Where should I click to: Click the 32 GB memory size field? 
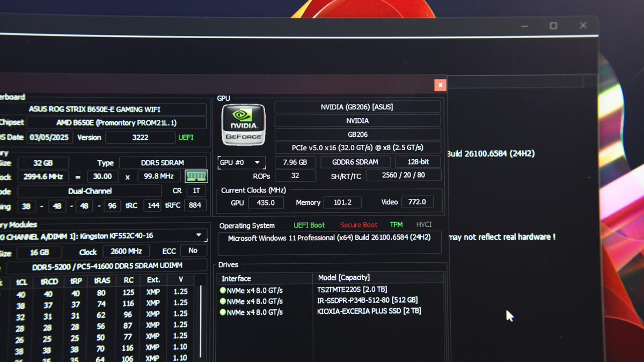click(43, 163)
